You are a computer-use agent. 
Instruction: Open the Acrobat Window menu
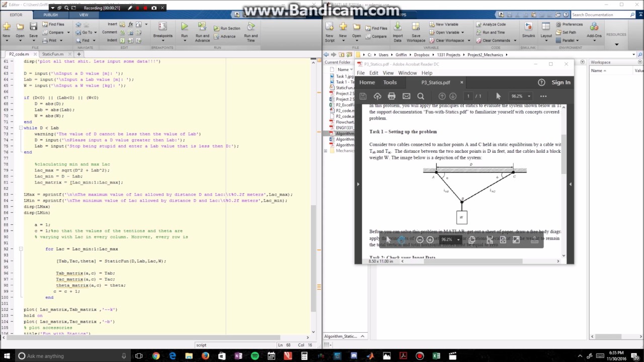coord(407,73)
